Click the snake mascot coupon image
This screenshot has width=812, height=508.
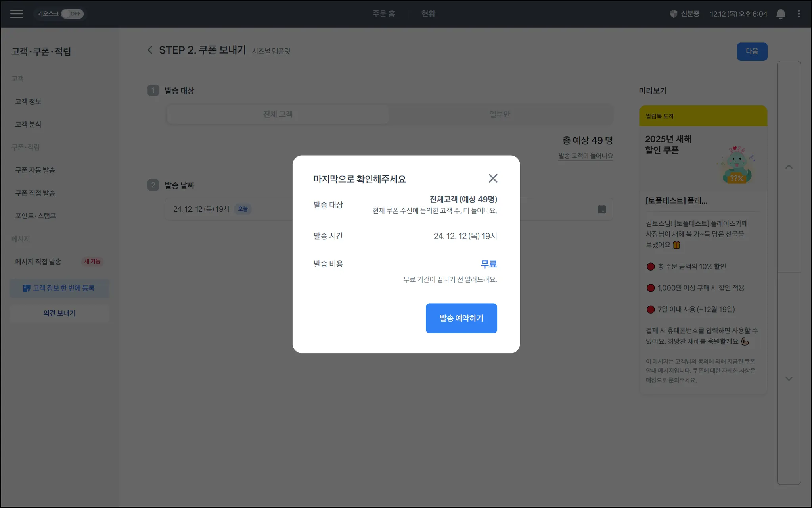736,165
